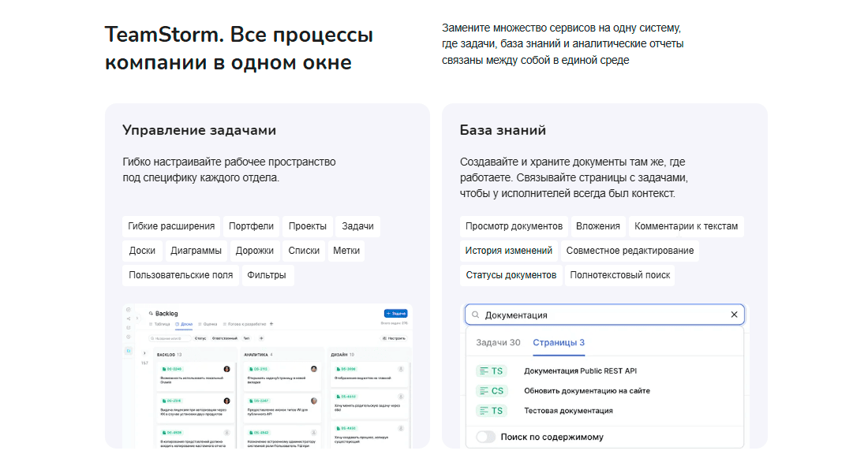Click the Портфели tag
The height and width of the screenshot is (473, 868).
[251, 226]
